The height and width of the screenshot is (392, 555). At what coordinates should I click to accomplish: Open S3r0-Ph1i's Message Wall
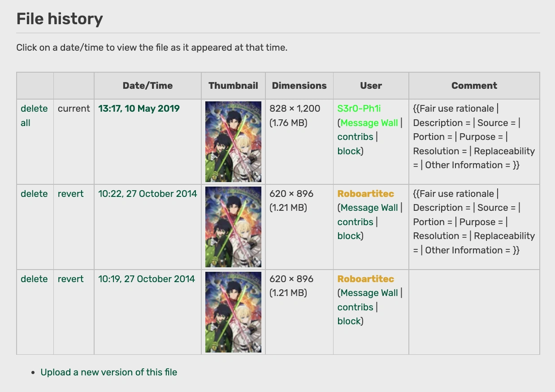point(369,122)
